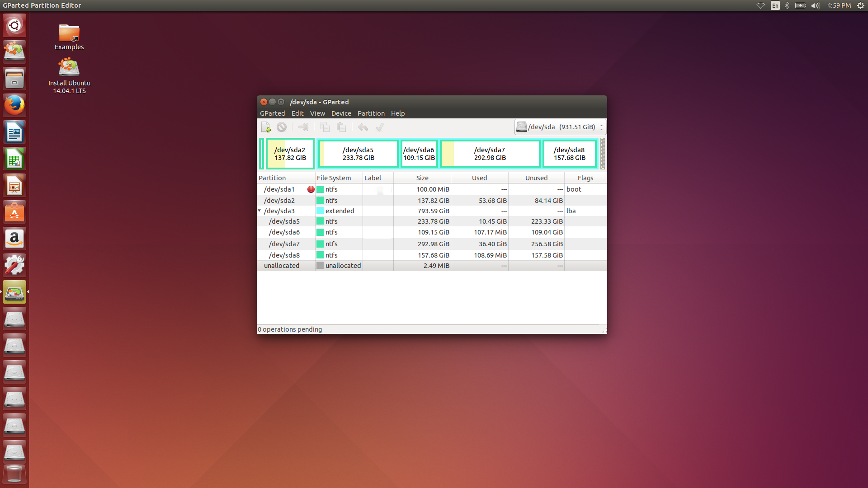Click the File System column header
This screenshot has width=868, height=488.
[x=339, y=178]
